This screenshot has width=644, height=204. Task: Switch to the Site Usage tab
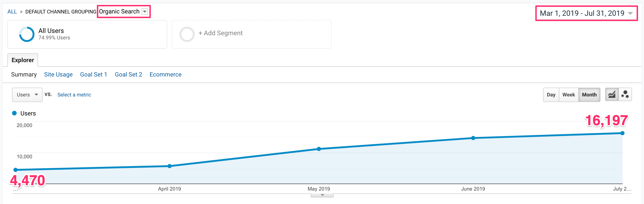pyautogui.click(x=58, y=75)
